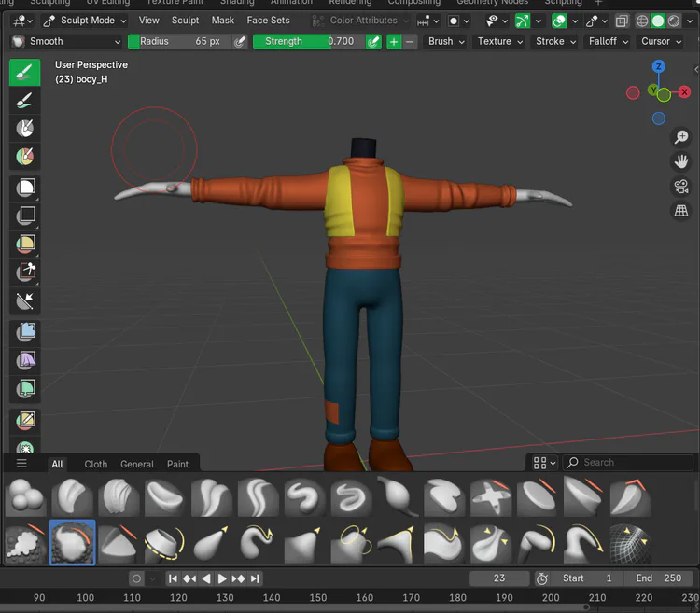The width and height of the screenshot is (700, 613).
Task: Jump to the timeline start frame
Action: (x=173, y=578)
